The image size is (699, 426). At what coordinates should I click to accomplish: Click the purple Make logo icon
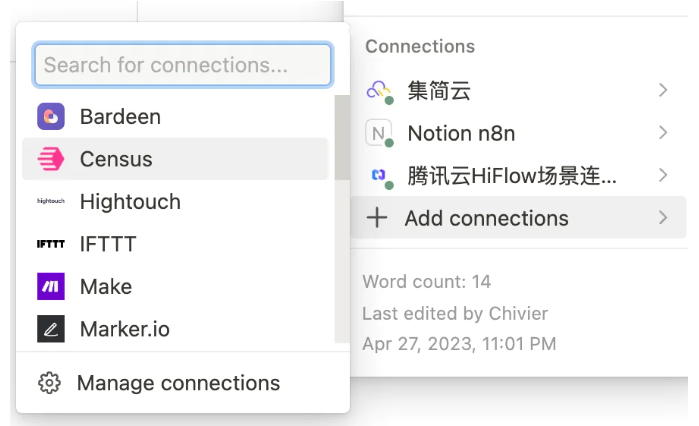(x=51, y=286)
